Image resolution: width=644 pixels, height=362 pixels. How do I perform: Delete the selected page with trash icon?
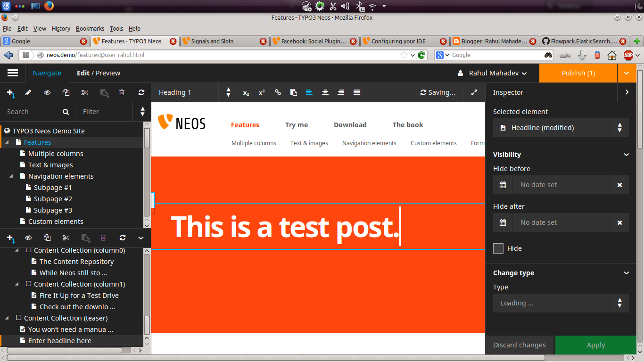point(122,93)
